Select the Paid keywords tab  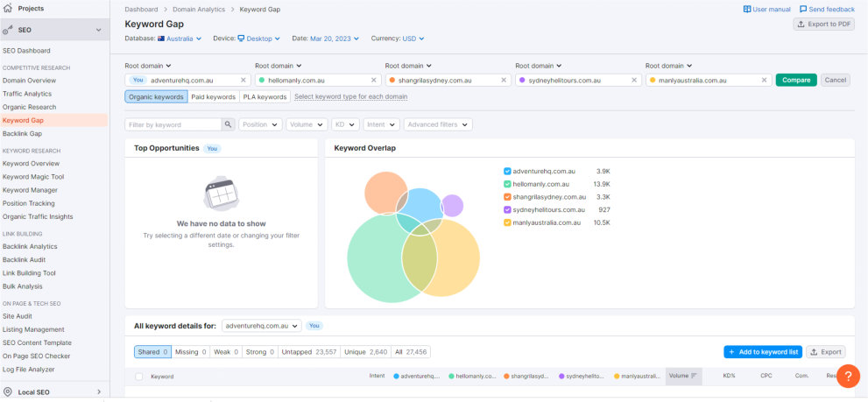click(213, 97)
